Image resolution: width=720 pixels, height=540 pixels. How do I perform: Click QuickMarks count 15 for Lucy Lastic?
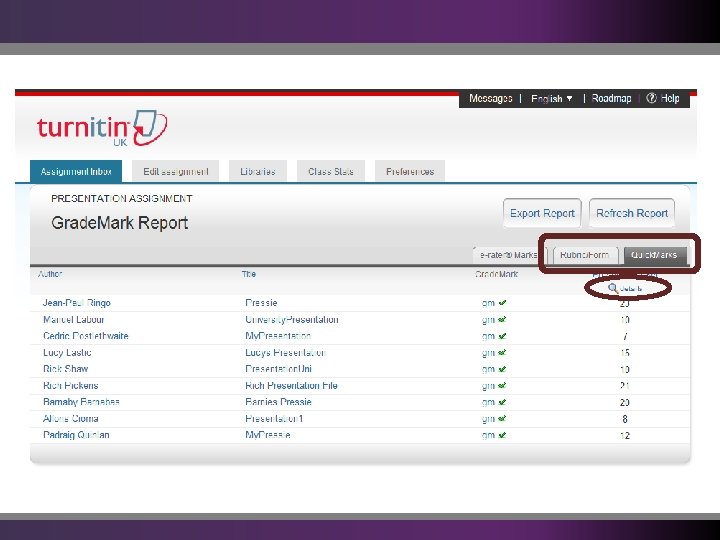(624, 353)
